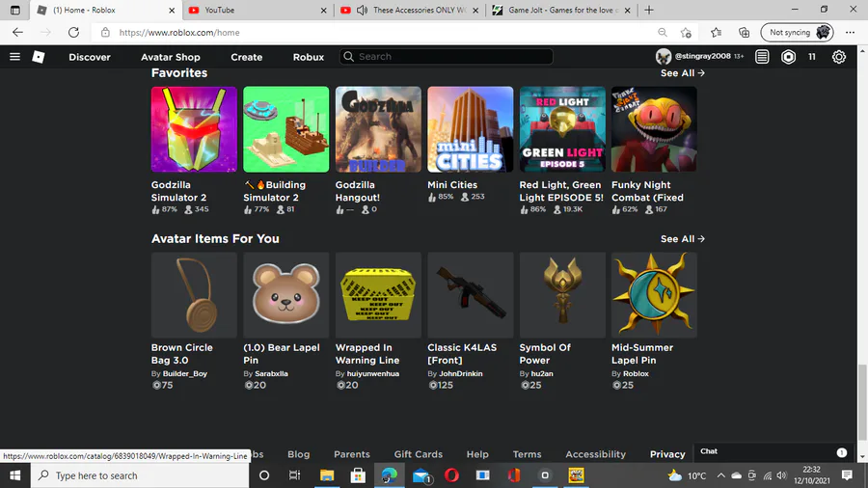Open Classic K4LAS item thumbnail
The width and height of the screenshot is (868, 488).
470,295
